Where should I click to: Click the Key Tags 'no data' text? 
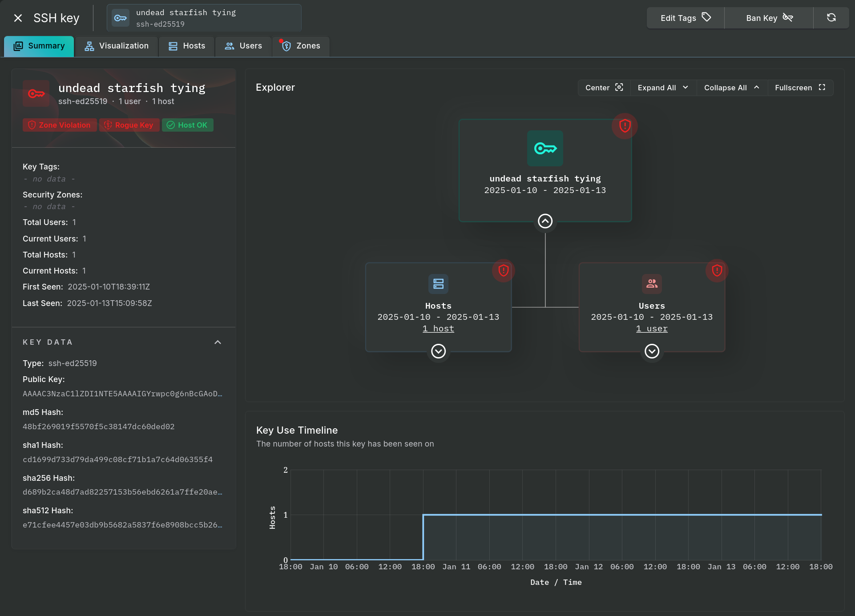pos(49,179)
